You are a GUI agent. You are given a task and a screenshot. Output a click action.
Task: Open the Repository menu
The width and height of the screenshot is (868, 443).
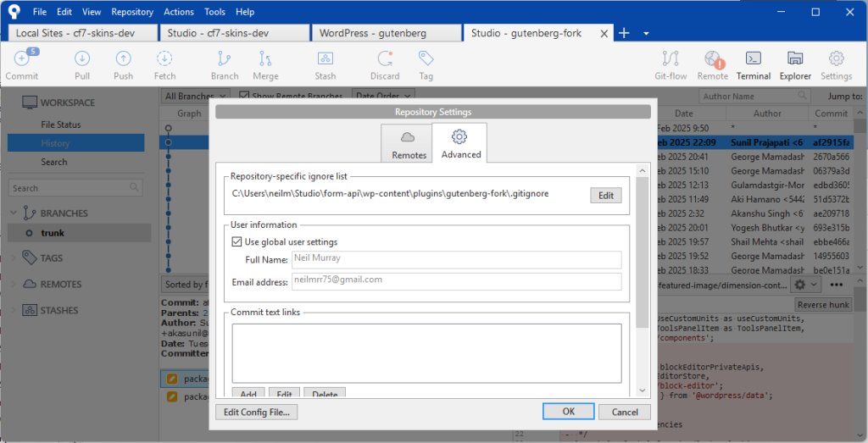point(132,12)
